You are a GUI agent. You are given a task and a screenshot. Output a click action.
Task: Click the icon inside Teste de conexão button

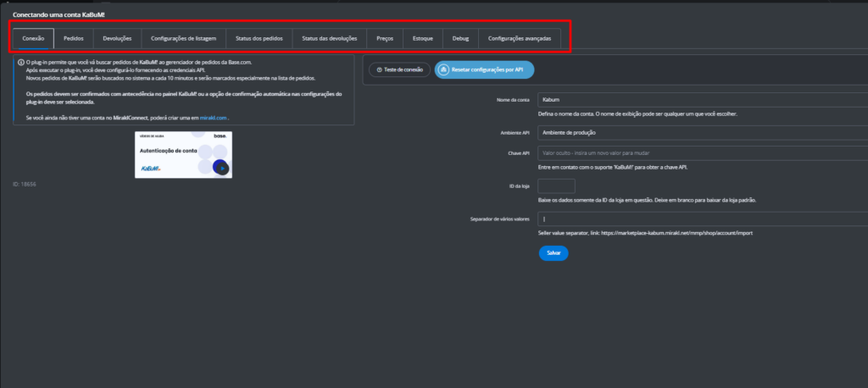pos(379,69)
